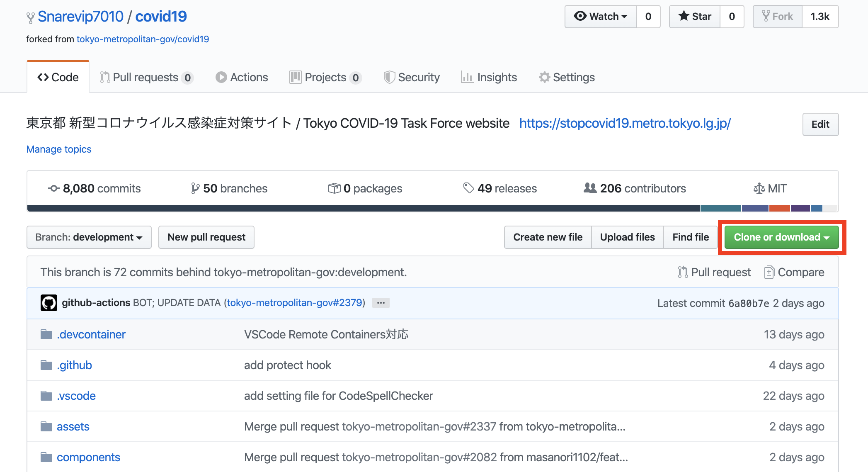The width and height of the screenshot is (868, 472).
Task: Open the Code tab
Action: pyautogui.click(x=58, y=77)
